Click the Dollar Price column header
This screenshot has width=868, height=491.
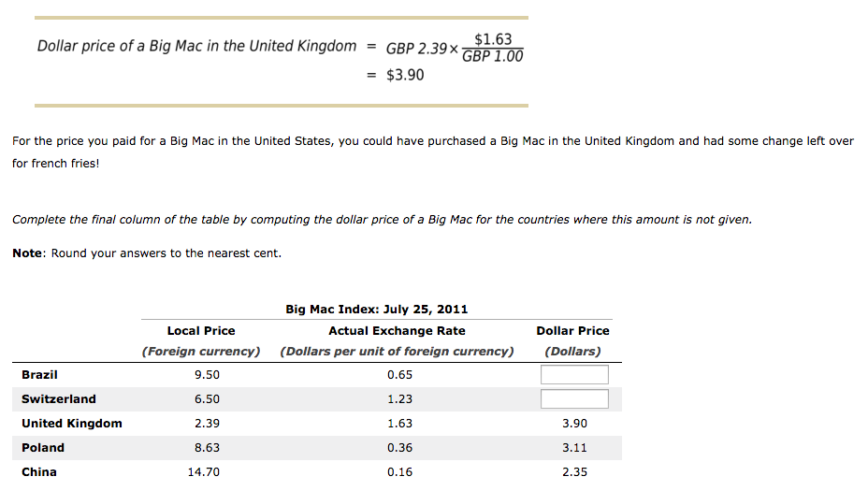(573, 331)
